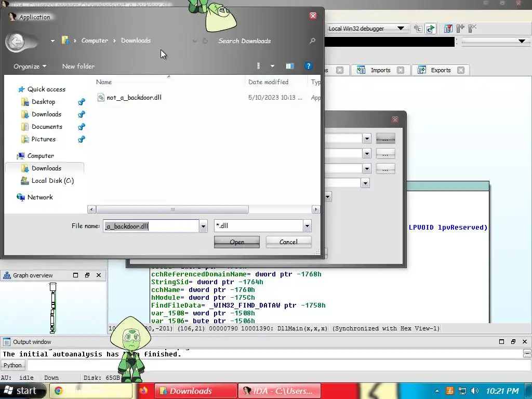This screenshot has height=399, width=532.
Task: Close the Graph overview panel
Action: tap(99, 275)
